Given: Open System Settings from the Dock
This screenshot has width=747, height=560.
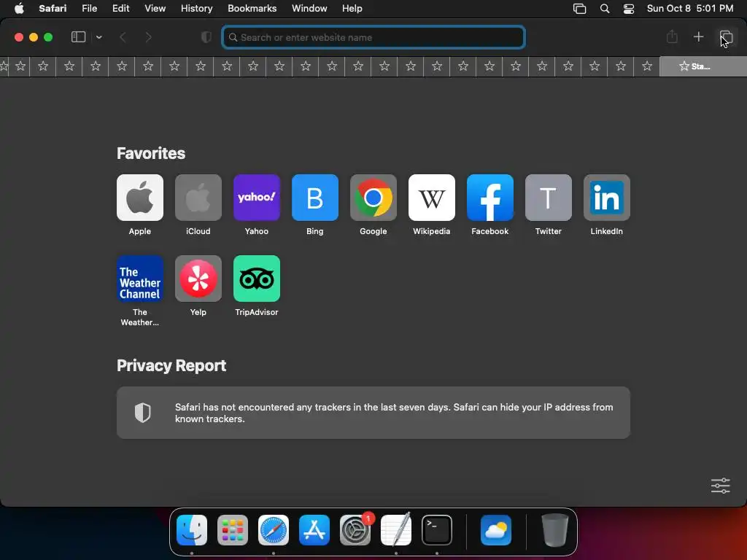Looking at the screenshot, I should tap(355, 530).
